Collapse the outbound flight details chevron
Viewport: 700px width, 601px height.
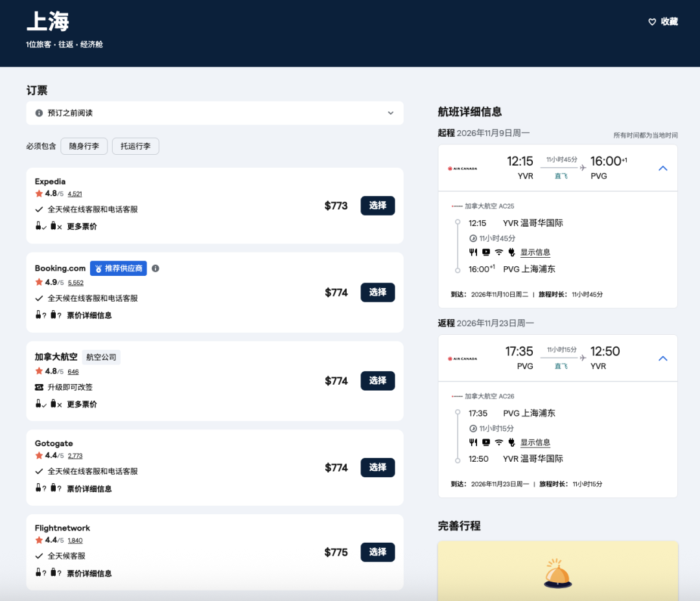(x=662, y=168)
